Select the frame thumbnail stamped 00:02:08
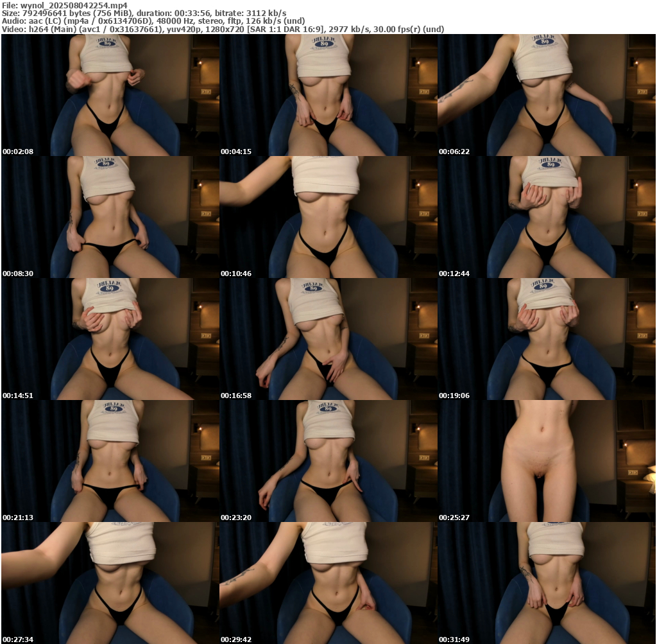 coord(110,95)
